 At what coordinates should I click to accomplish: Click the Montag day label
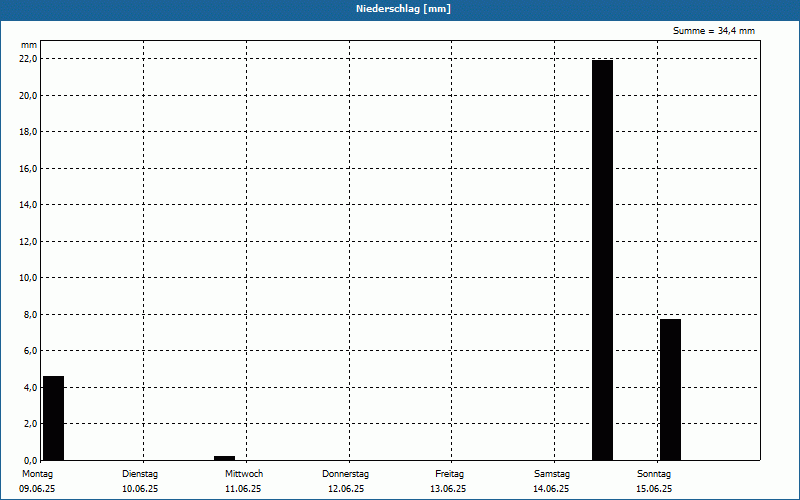point(37,474)
